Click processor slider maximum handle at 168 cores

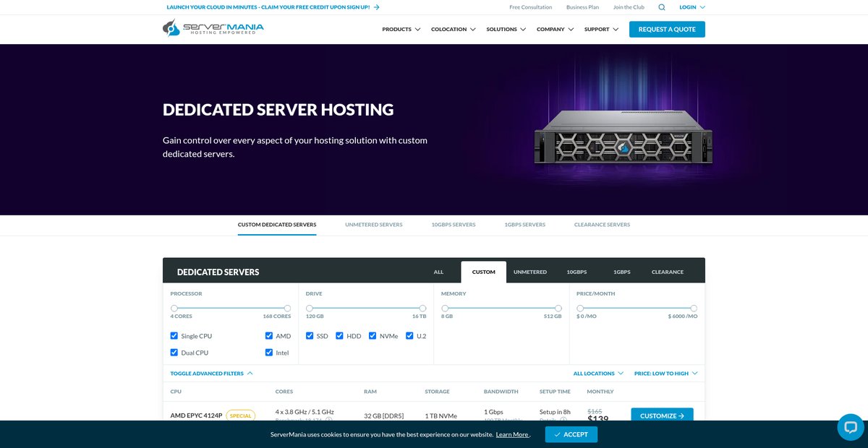287,308
